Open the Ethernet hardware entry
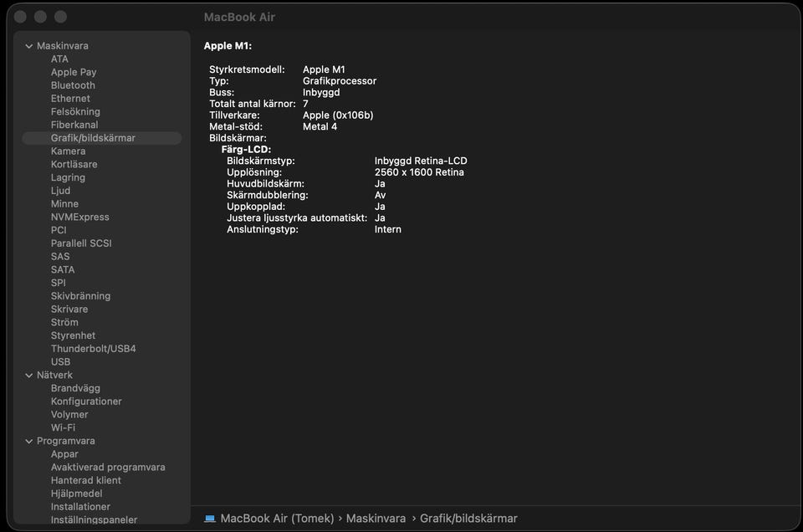The height and width of the screenshot is (532, 803). coord(70,99)
